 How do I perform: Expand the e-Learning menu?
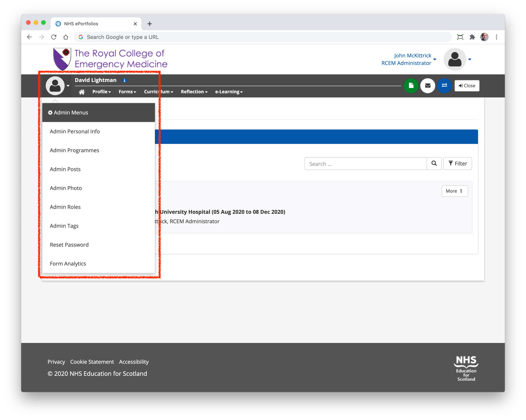click(229, 92)
